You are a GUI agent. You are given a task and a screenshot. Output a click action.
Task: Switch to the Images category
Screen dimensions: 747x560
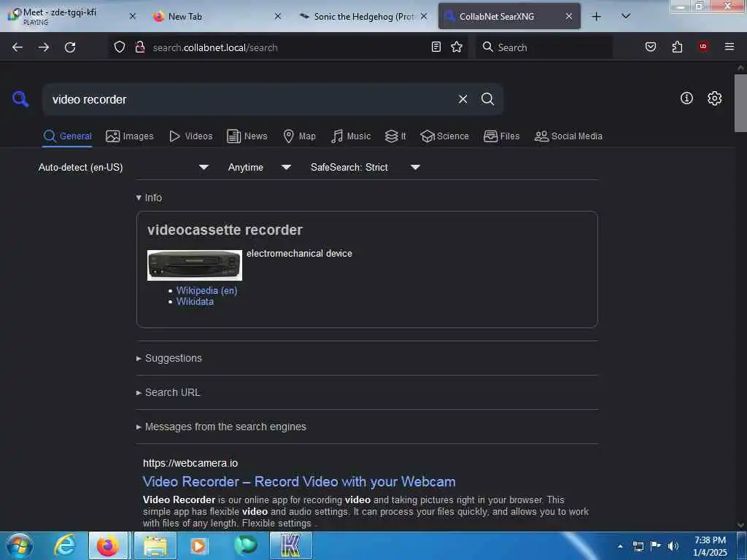tap(130, 136)
